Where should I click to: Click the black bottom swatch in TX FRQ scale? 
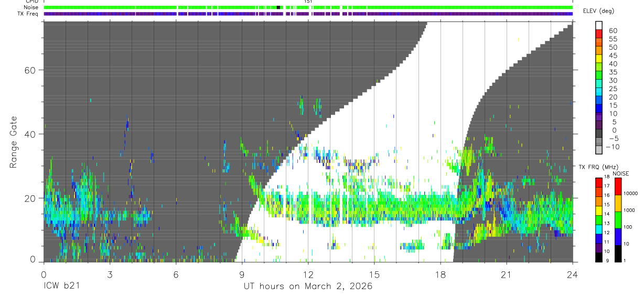pyautogui.click(x=599, y=258)
